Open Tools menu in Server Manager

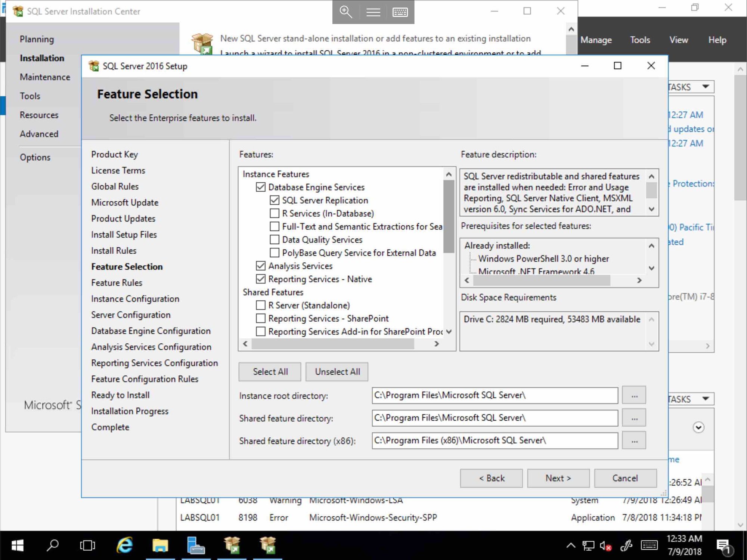[640, 40]
